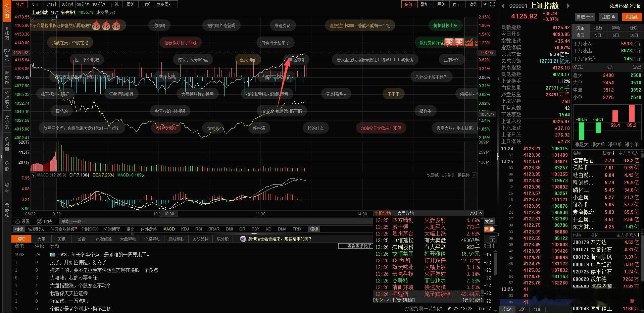Click the double-arrow more tools icon

(485, 4)
